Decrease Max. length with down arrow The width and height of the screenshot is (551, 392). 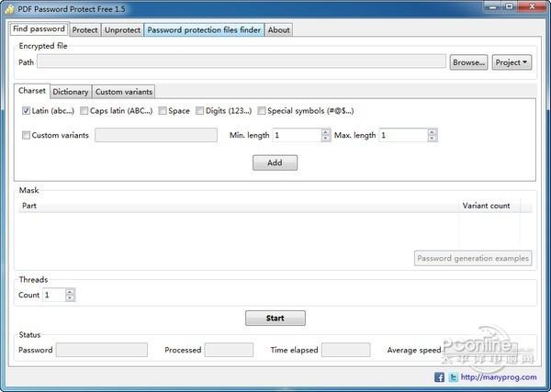click(x=433, y=139)
